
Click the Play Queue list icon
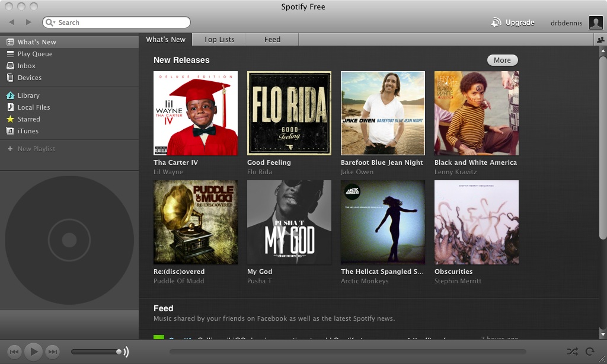(11, 54)
